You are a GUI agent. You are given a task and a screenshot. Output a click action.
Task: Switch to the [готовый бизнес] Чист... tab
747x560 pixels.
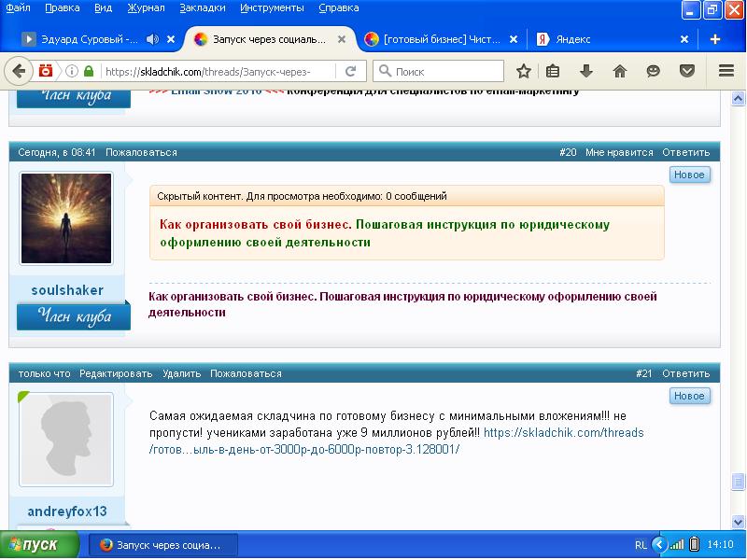point(442,39)
